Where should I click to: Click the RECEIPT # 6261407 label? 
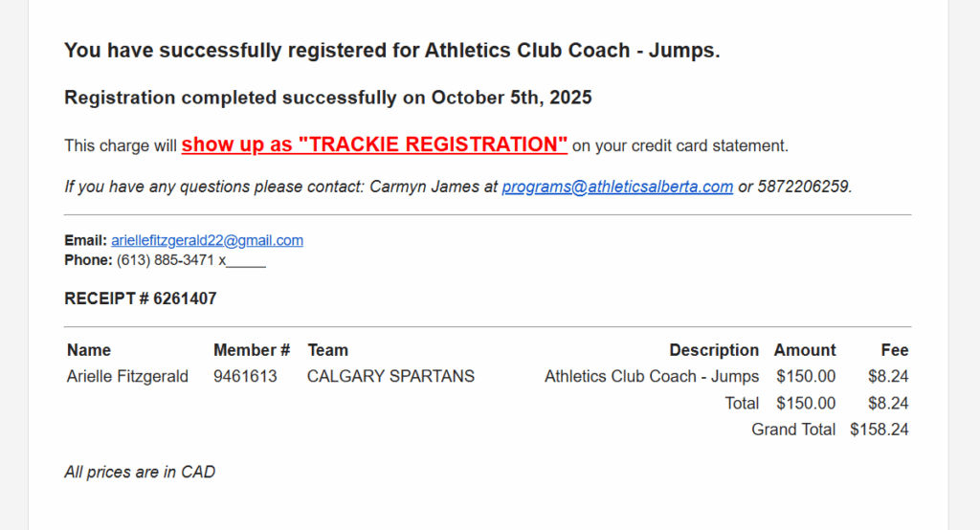tap(141, 298)
